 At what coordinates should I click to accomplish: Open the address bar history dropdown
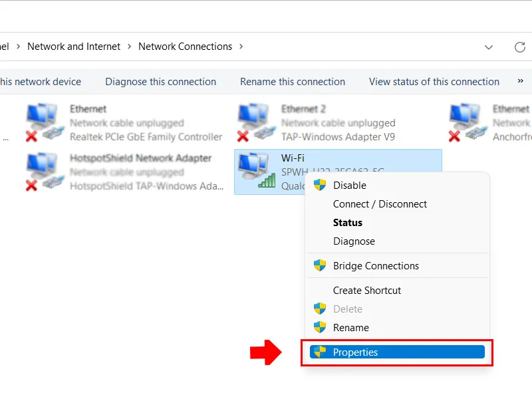(x=489, y=47)
